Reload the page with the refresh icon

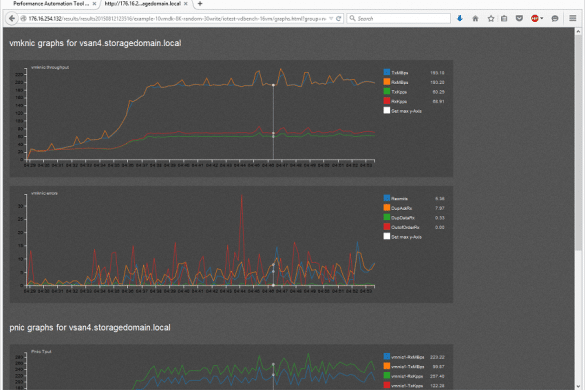coord(338,18)
